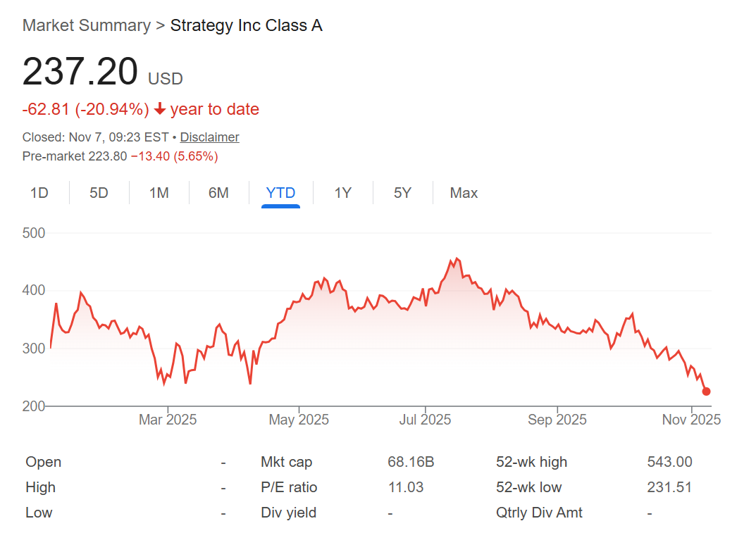Click the 237.20 USD stock price
Viewport: 756px width, 533px height.
click(80, 71)
